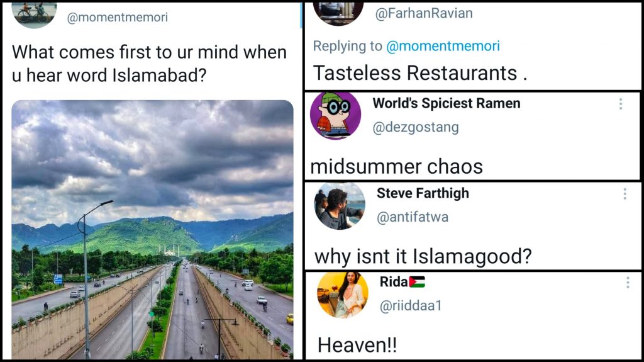Screen dimensions: 644x362
Task: Click FarhanRavian's profile picture
Action: pos(338,12)
